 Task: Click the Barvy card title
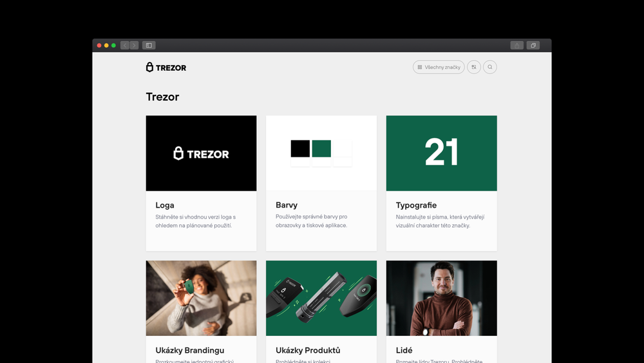(287, 205)
